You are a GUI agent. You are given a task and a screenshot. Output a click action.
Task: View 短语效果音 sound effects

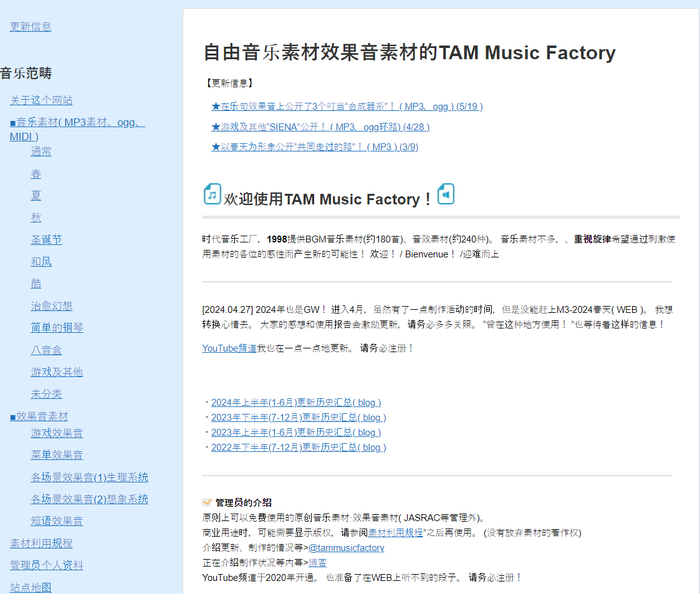pyautogui.click(x=57, y=521)
